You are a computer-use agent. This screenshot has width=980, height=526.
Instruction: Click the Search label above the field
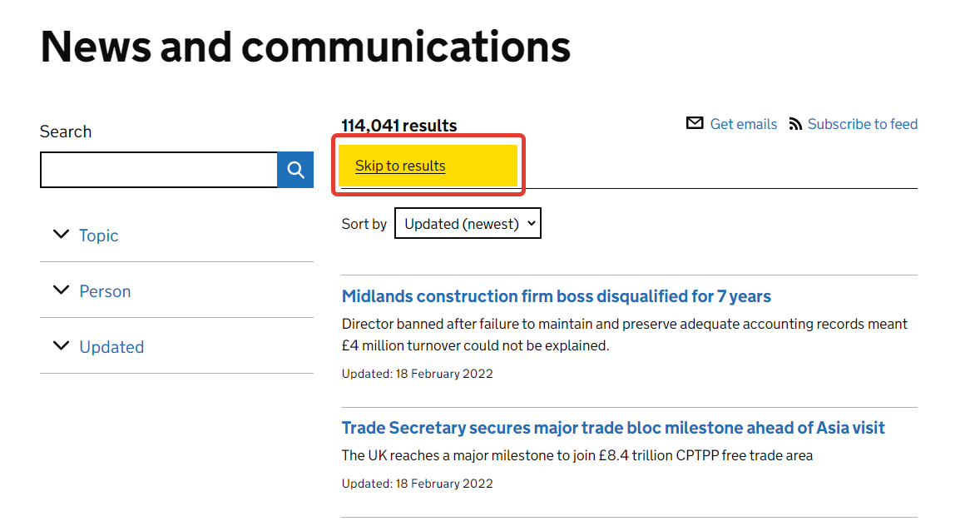pyautogui.click(x=66, y=131)
